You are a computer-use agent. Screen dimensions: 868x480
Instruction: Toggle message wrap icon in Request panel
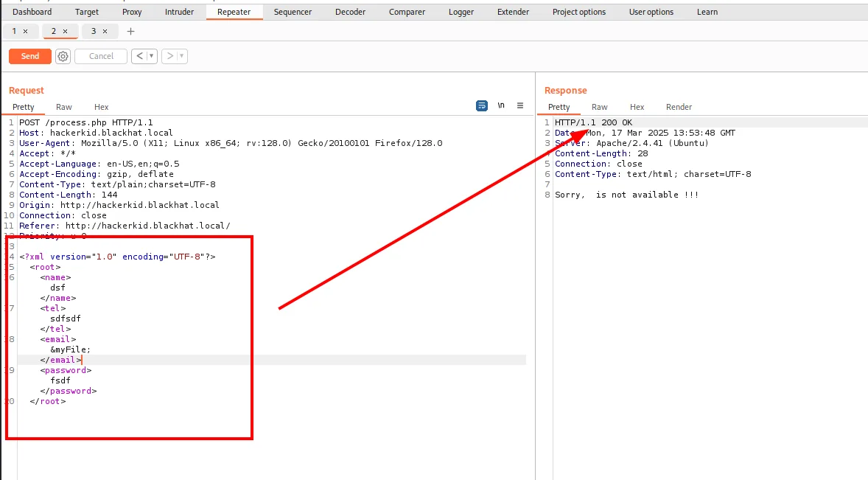(x=482, y=105)
